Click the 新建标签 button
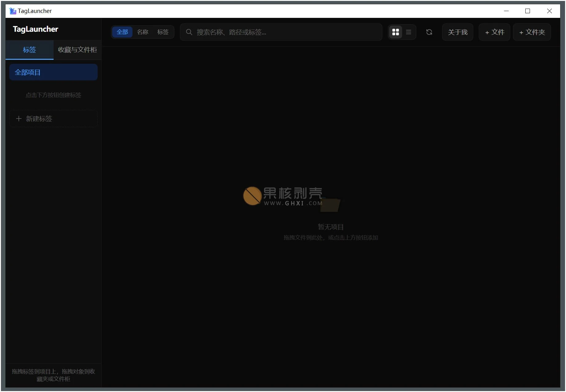The image size is (566, 392). 53,119
